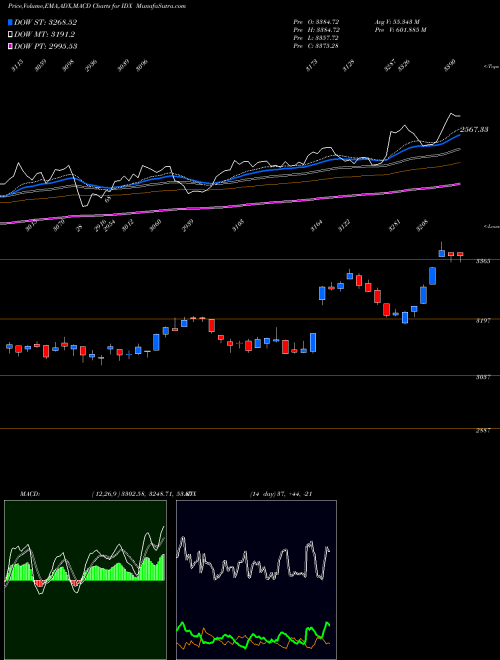The height and width of the screenshot is (660, 500).
Task: Click the 'MACD:' panel heading
Action: (x=30, y=494)
